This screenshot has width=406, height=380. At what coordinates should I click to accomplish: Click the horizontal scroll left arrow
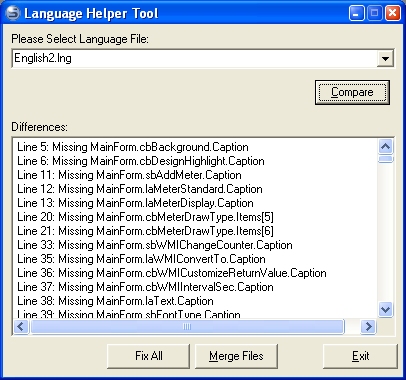pos(21,327)
